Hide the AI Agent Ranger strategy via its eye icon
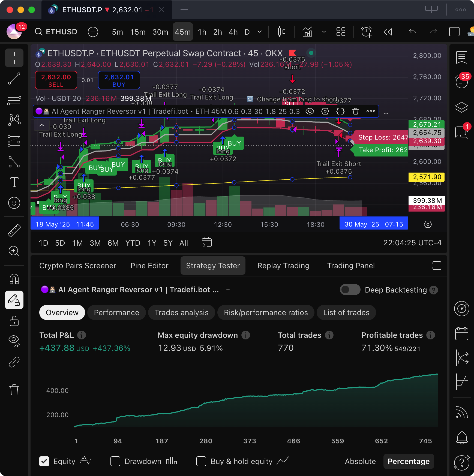Viewport: 474px width, 476px height. pyautogui.click(x=310, y=111)
